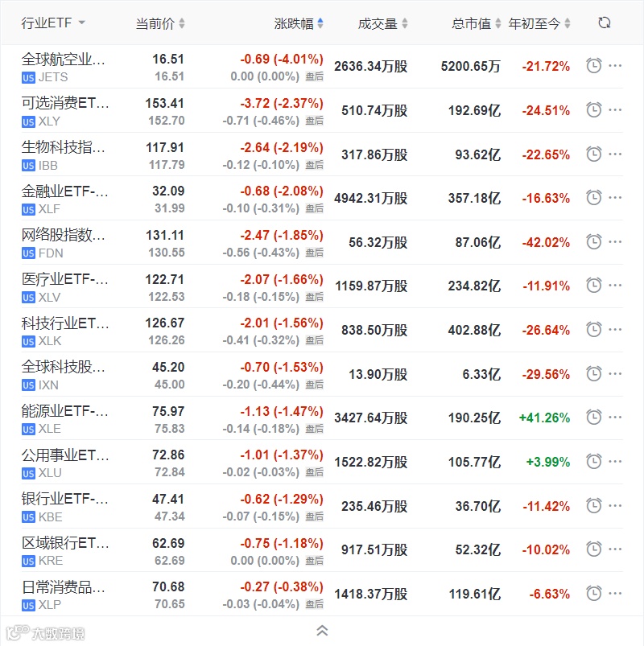Set alert clock for IXN row
The height and width of the screenshot is (646, 644).
594,373
